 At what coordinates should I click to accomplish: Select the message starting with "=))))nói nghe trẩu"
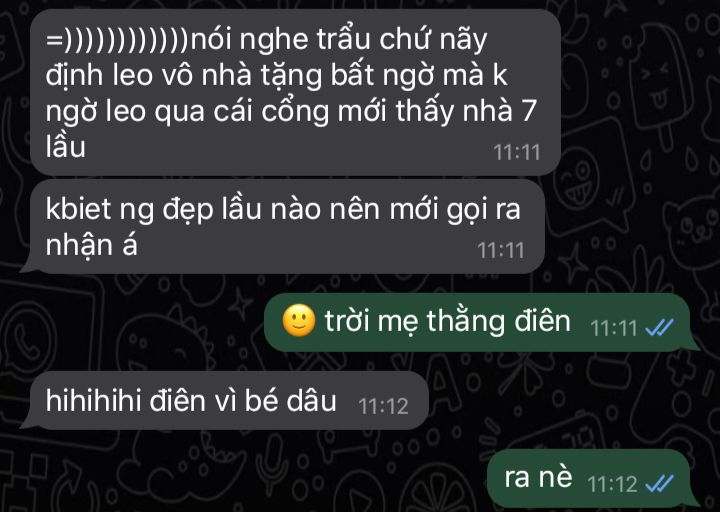[x=295, y=92]
